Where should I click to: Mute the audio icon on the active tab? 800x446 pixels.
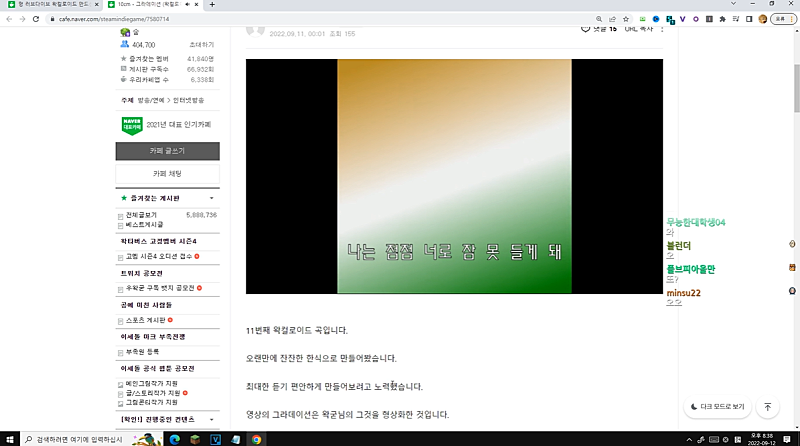pyautogui.click(x=187, y=4)
